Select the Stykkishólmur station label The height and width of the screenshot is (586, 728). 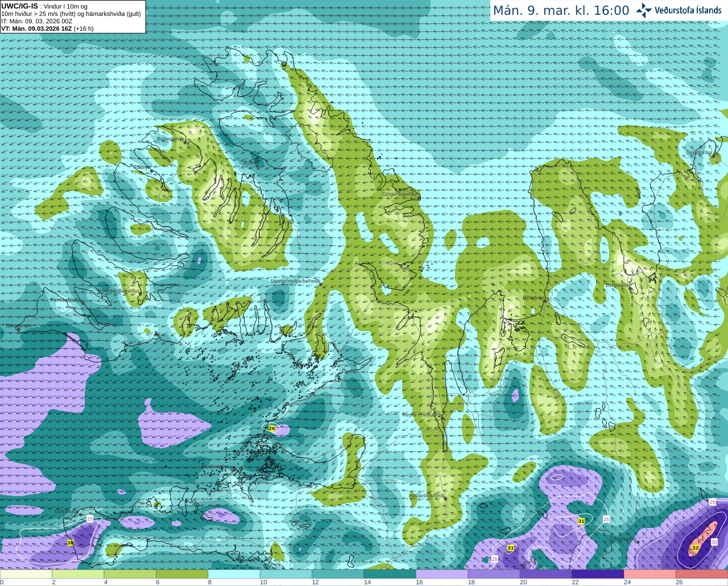(217, 467)
